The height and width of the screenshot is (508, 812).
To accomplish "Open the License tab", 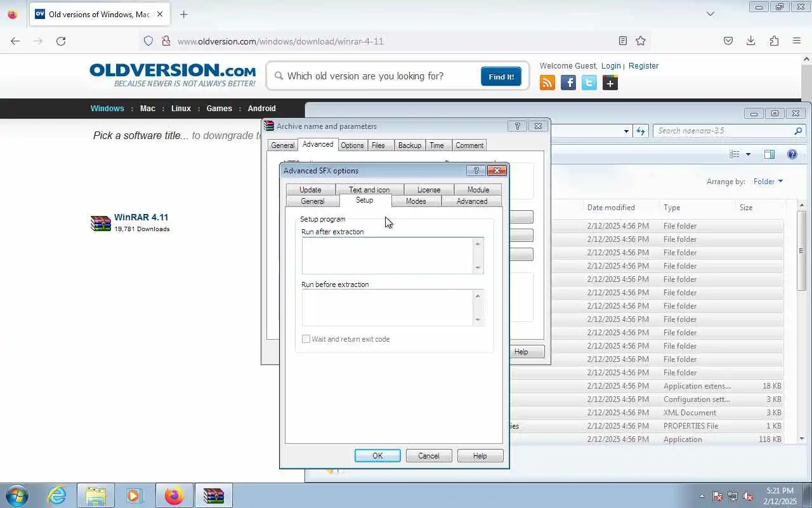I will (x=429, y=189).
